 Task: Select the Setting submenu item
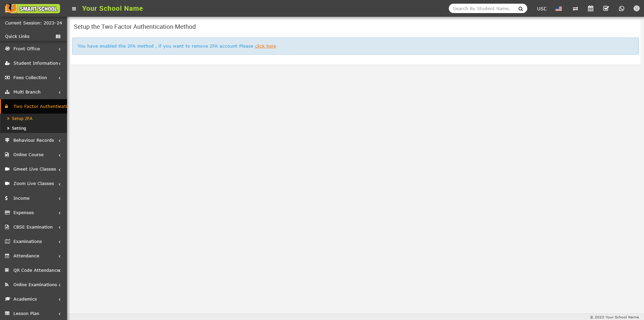click(19, 128)
